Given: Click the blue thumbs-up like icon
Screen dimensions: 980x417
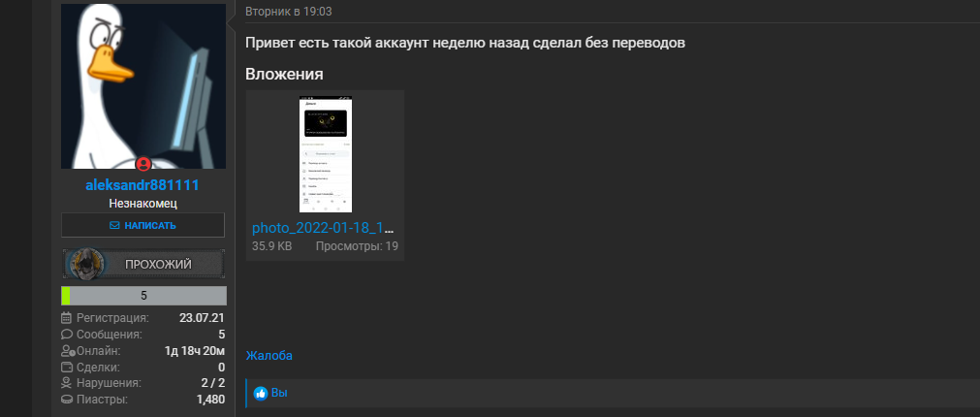Looking at the screenshot, I should (261, 394).
